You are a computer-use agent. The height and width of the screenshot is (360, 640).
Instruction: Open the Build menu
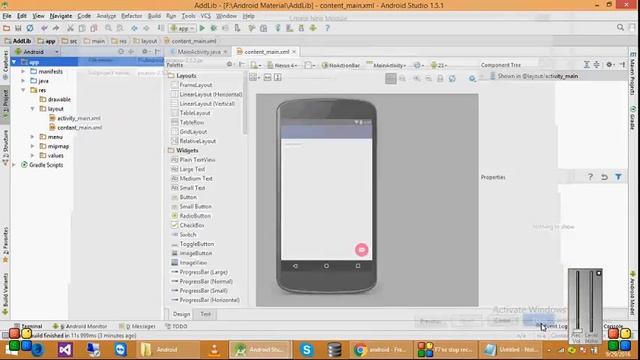point(154,16)
